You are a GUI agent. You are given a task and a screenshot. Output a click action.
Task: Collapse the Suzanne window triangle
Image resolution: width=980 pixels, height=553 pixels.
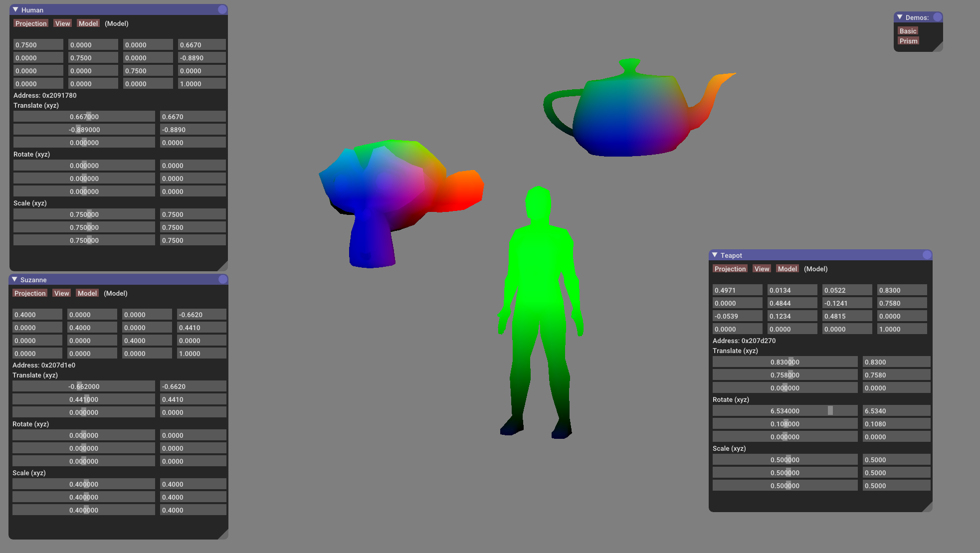14,279
